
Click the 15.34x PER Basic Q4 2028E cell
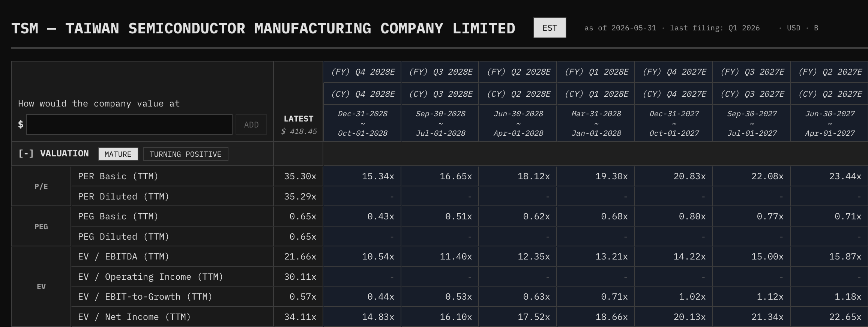point(362,176)
